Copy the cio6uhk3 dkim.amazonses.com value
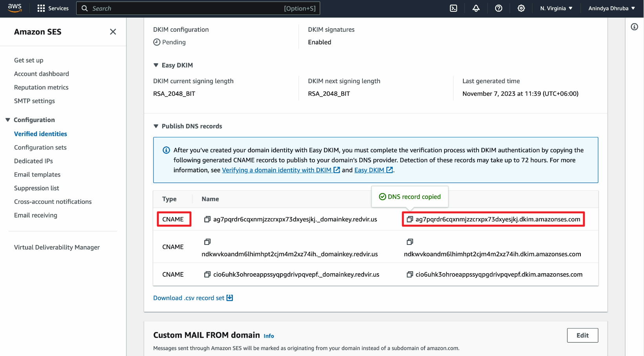The height and width of the screenshot is (356, 644). [x=410, y=274]
